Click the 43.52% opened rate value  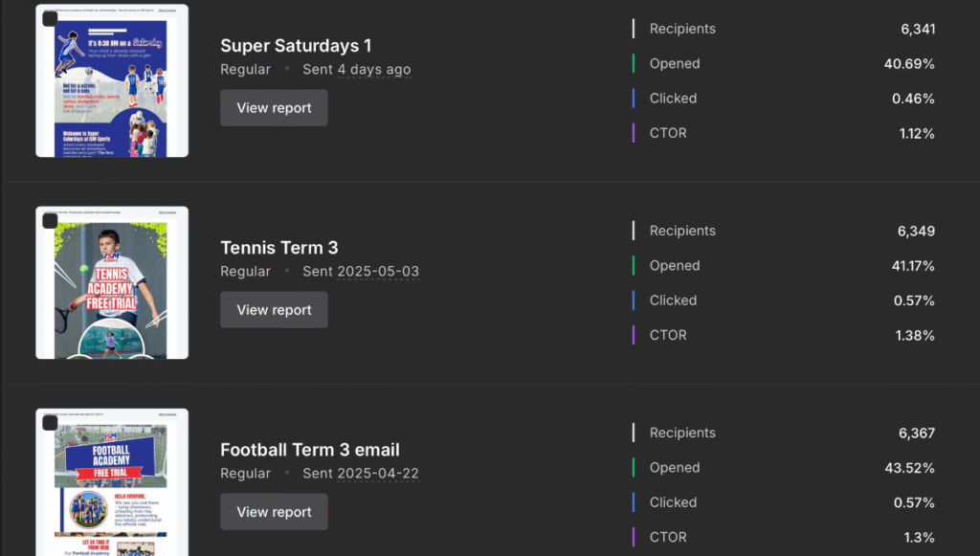[x=909, y=468]
